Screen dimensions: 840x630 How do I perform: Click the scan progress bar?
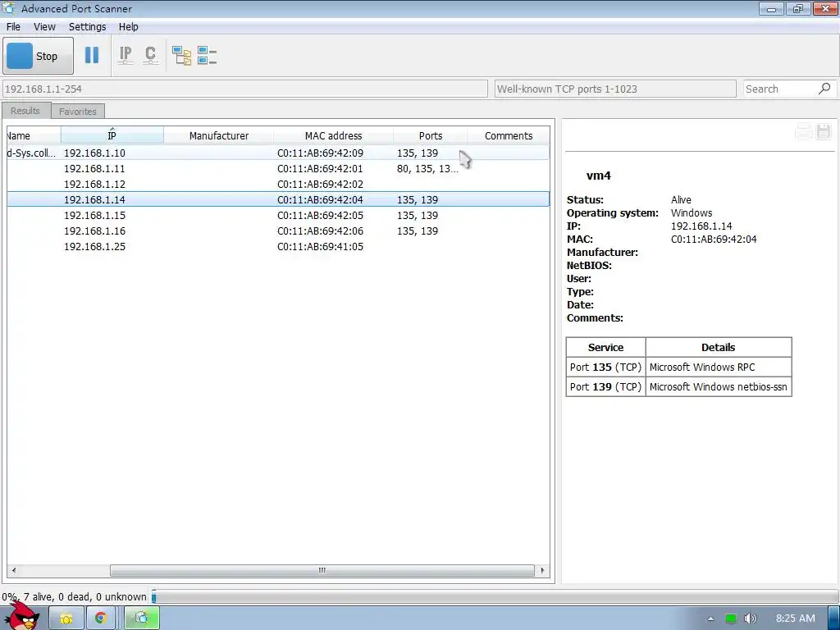(x=495, y=596)
